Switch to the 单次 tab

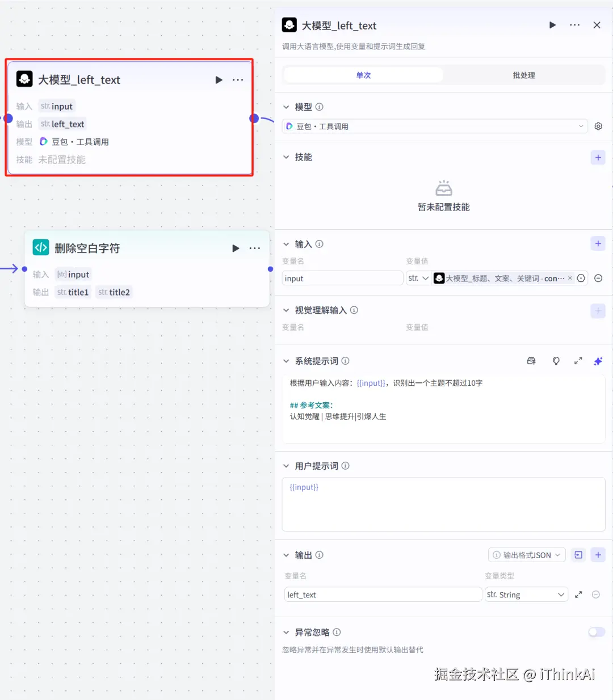pyautogui.click(x=363, y=75)
